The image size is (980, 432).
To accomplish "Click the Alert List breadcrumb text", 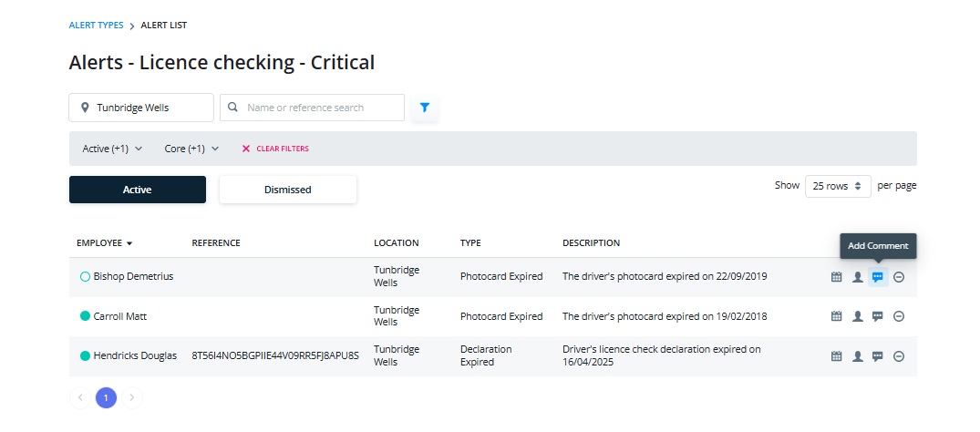I will point(164,26).
